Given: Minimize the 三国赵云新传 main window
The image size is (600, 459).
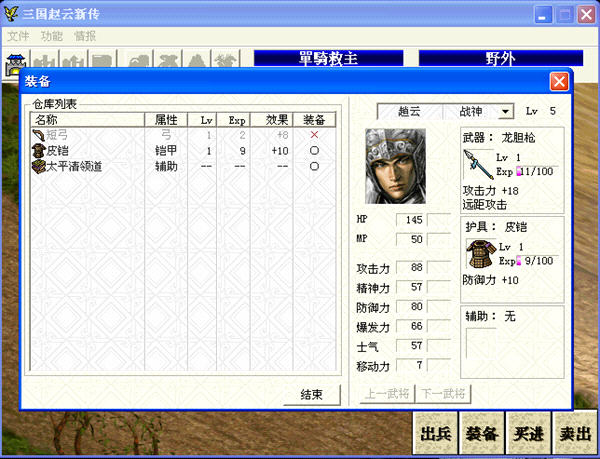Looking at the screenshot, I should click(543, 15).
